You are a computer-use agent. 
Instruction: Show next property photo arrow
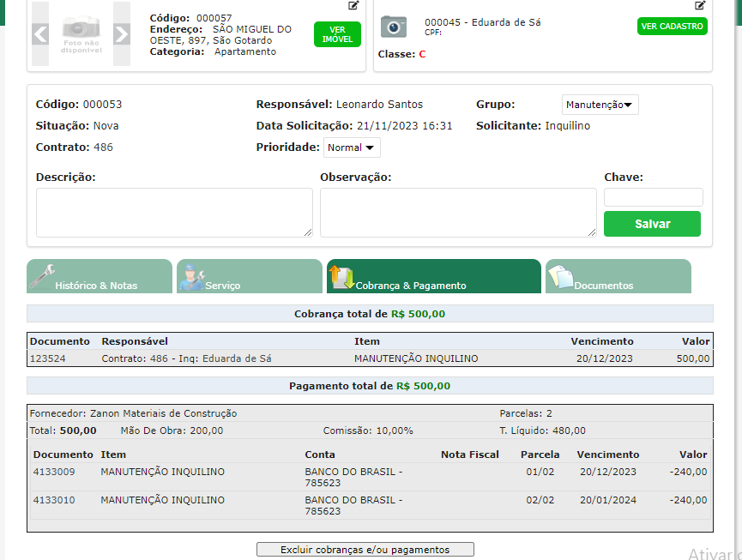[x=122, y=34]
